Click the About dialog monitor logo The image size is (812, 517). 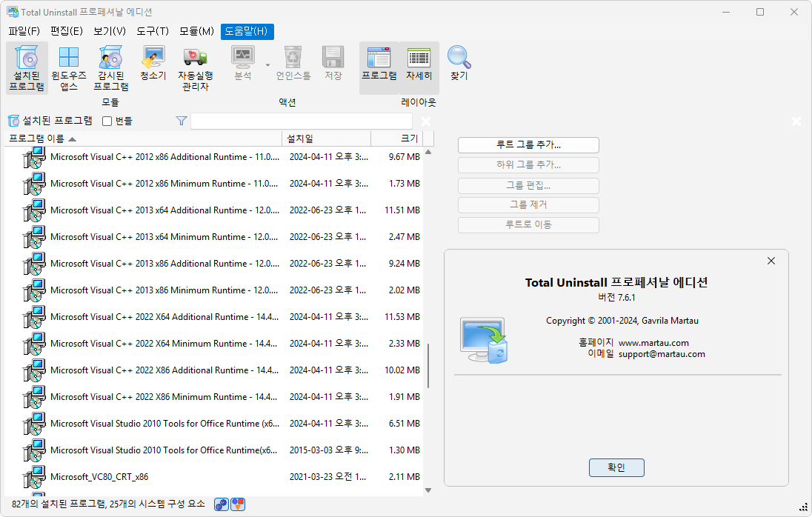coord(484,340)
